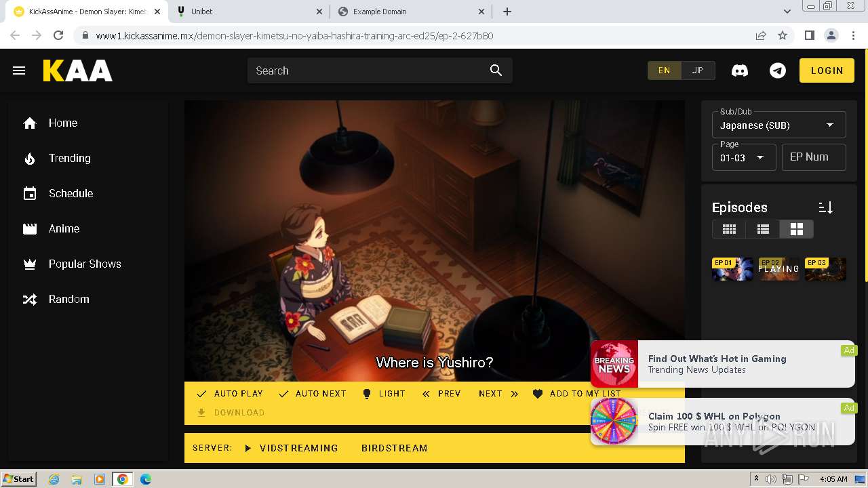Select the BIRDSTREAM server
Image resolution: width=868 pixels, height=488 pixels.
point(394,448)
